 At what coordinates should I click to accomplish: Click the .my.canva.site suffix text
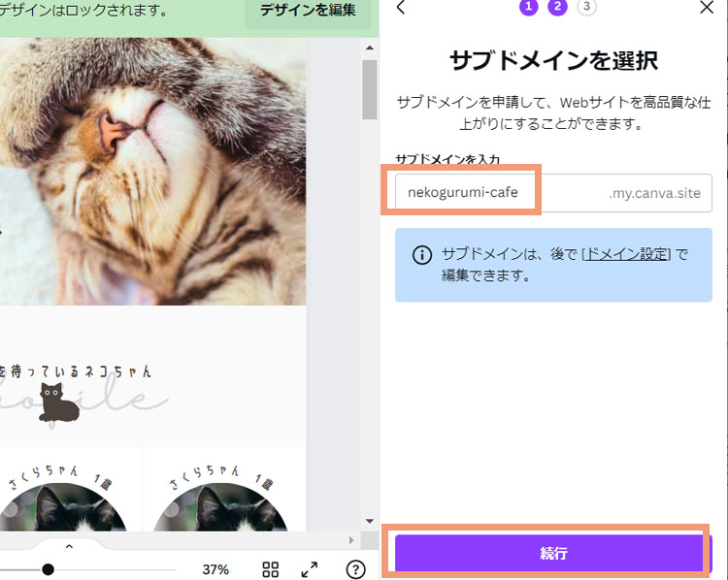(654, 193)
